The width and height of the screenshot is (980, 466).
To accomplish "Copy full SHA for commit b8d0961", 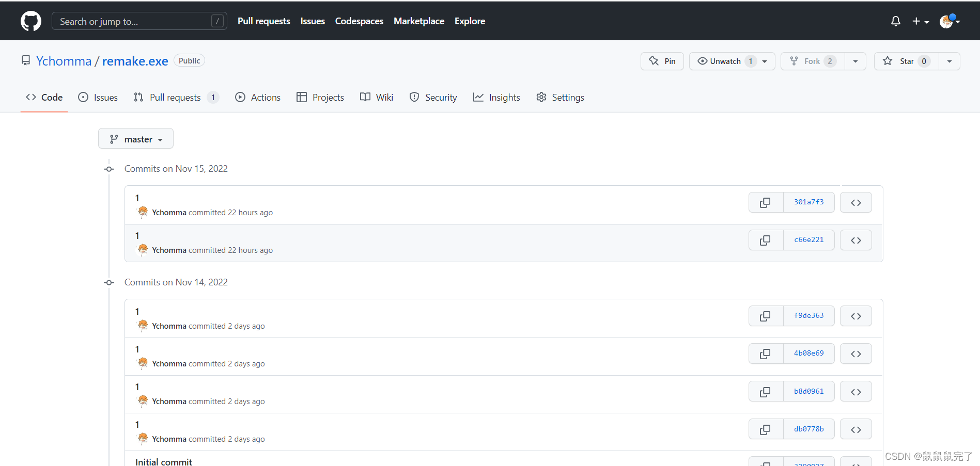I will (766, 391).
